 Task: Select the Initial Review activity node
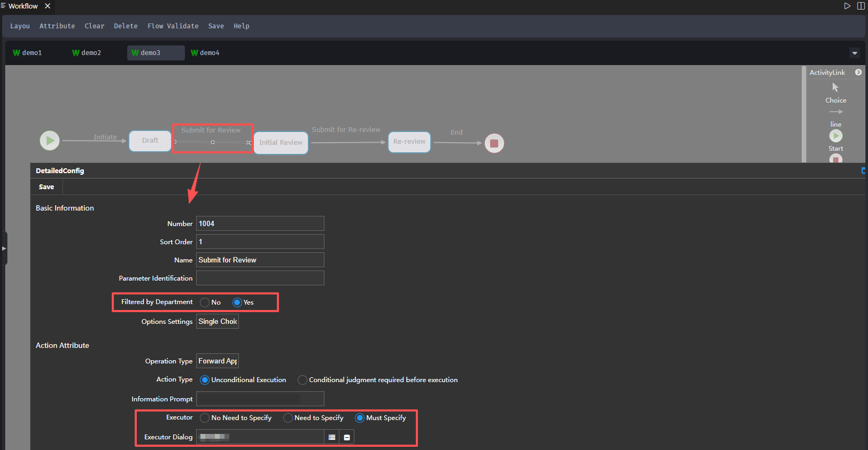tap(281, 143)
